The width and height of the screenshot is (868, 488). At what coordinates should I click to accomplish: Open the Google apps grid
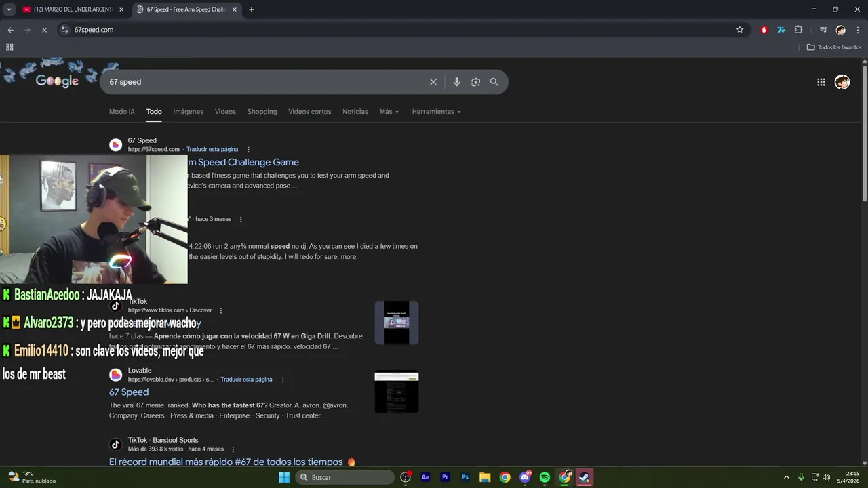tap(821, 82)
